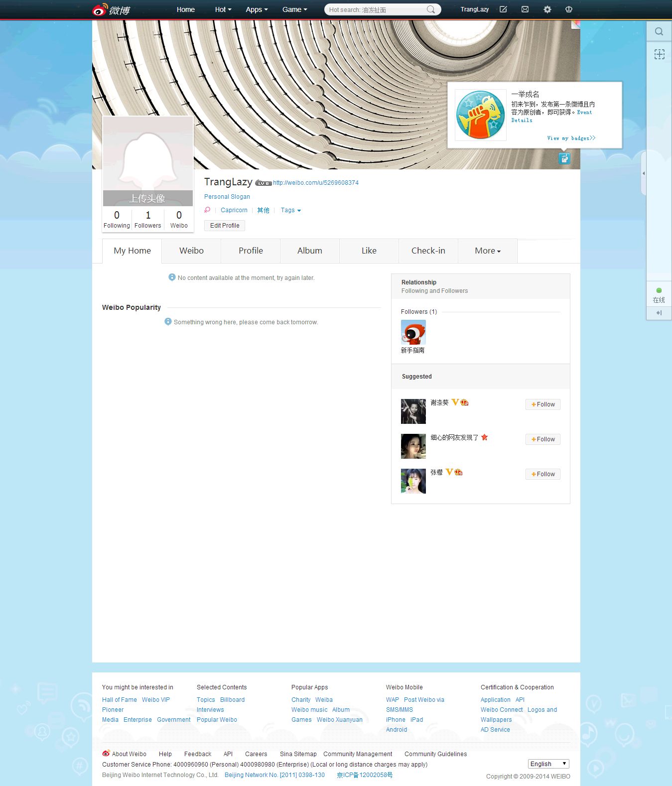Click the info icon beside No content available
The image size is (672, 786).
click(172, 277)
